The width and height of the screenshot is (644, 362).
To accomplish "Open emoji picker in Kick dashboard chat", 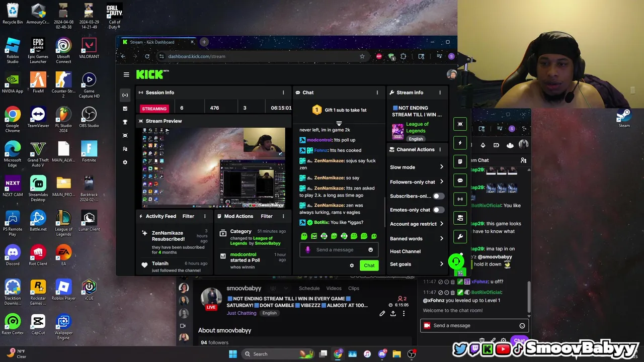I will click(371, 250).
